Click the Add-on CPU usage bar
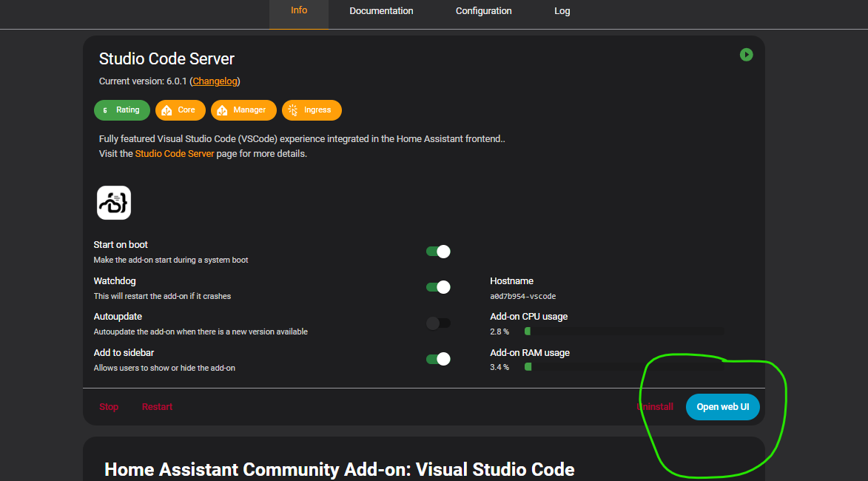 [x=624, y=332]
